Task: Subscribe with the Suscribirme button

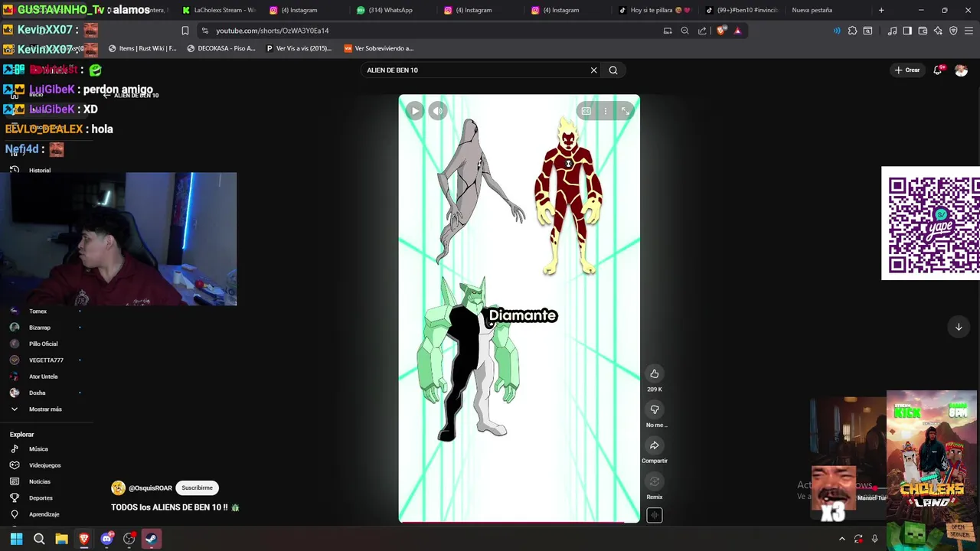Action: pos(197,487)
